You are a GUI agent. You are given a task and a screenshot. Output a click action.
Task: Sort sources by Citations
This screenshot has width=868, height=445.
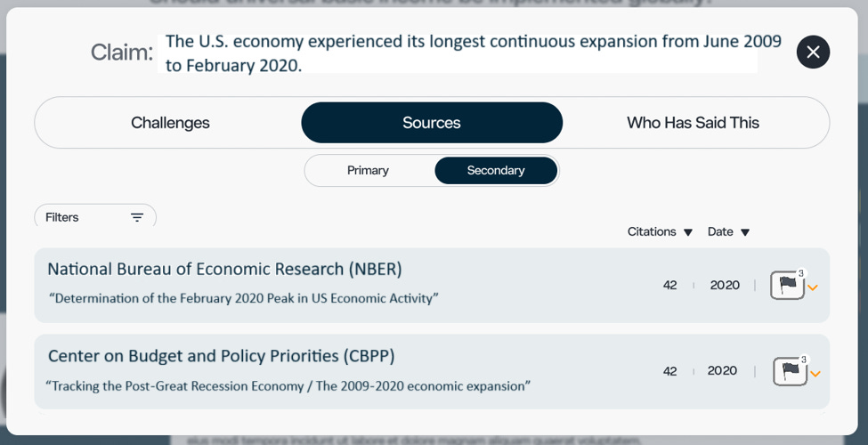pyautogui.click(x=660, y=231)
